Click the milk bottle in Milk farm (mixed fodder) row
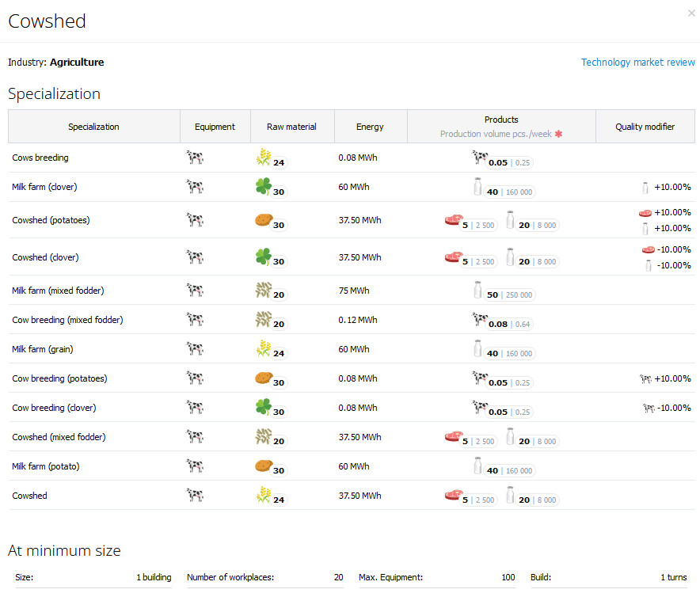700x593 pixels. (x=477, y=290)
